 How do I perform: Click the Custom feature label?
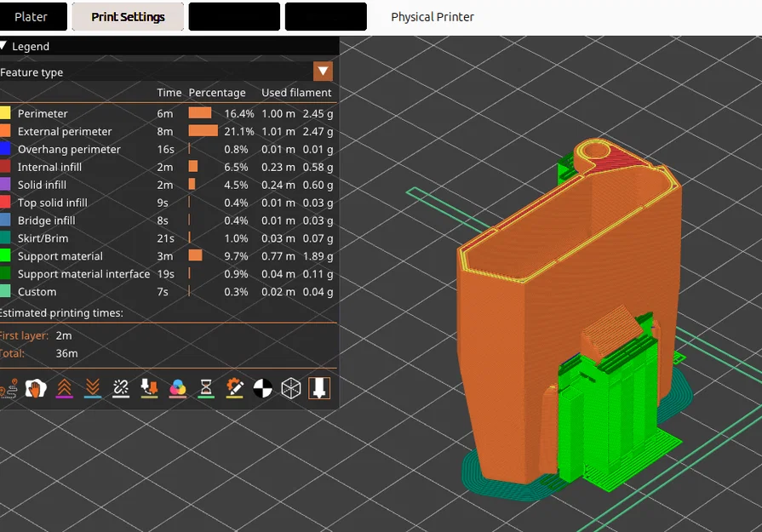[x=37, y=292]
